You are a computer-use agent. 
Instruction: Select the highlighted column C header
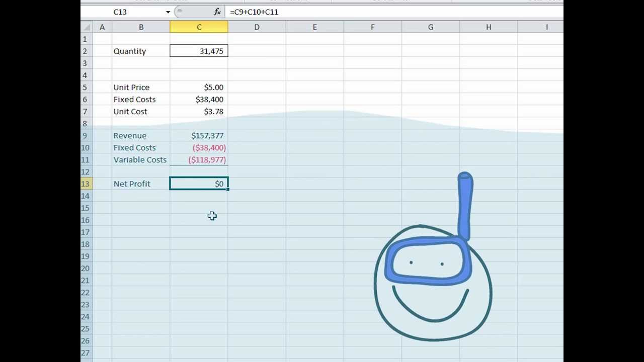199,27
